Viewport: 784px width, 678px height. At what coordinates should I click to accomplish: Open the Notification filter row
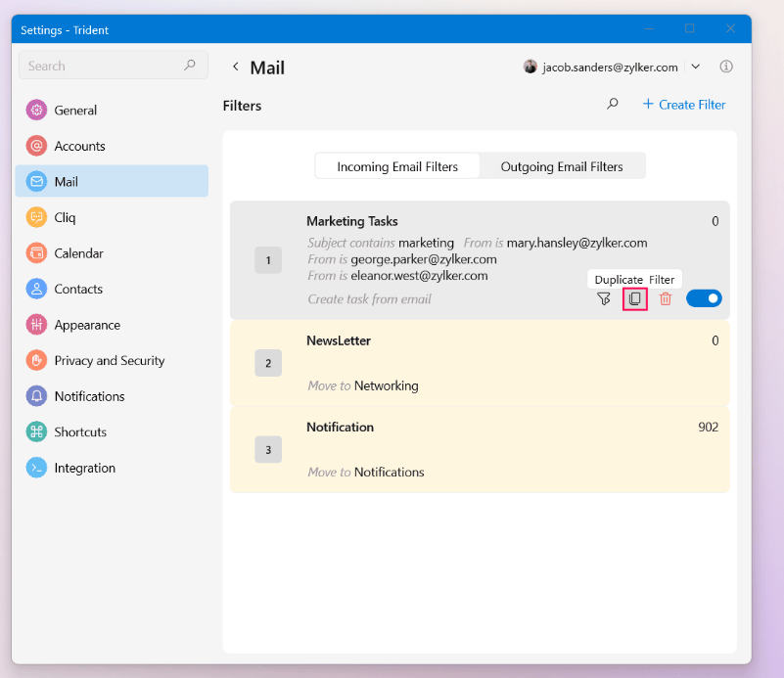(480, 450)
